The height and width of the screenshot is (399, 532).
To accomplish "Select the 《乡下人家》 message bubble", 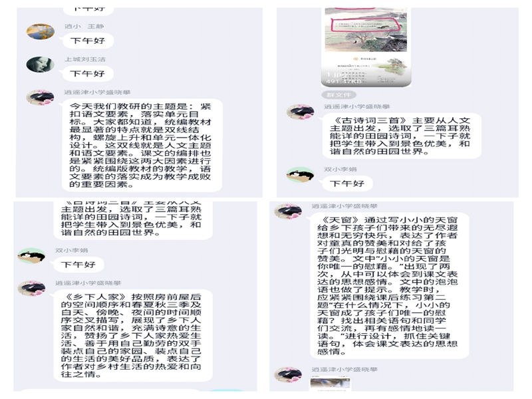I will [x=133, y=336].
